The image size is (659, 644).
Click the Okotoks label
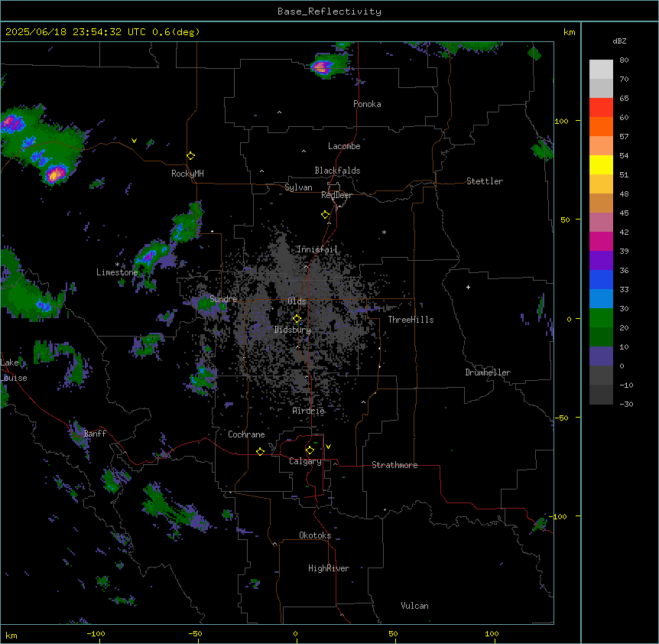pos(315,535)
